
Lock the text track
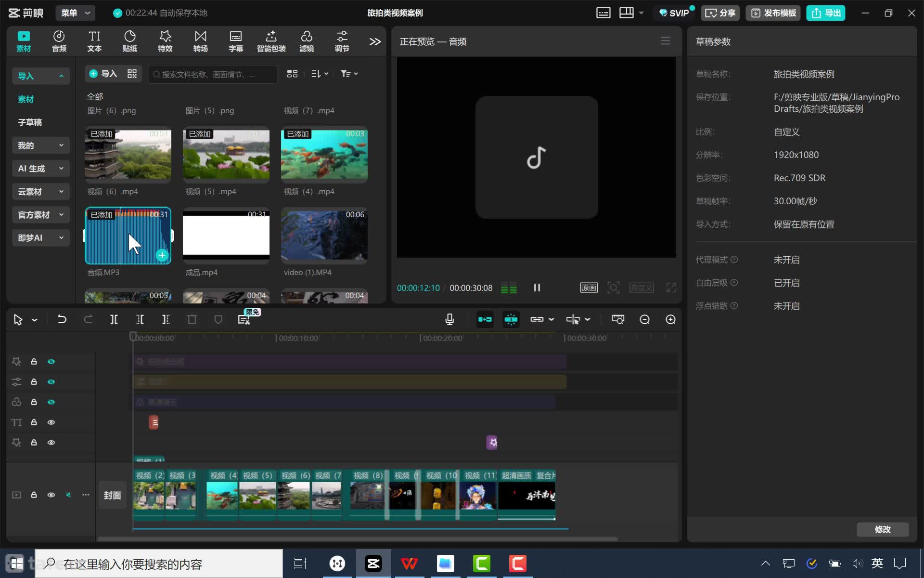click(34, 422)
